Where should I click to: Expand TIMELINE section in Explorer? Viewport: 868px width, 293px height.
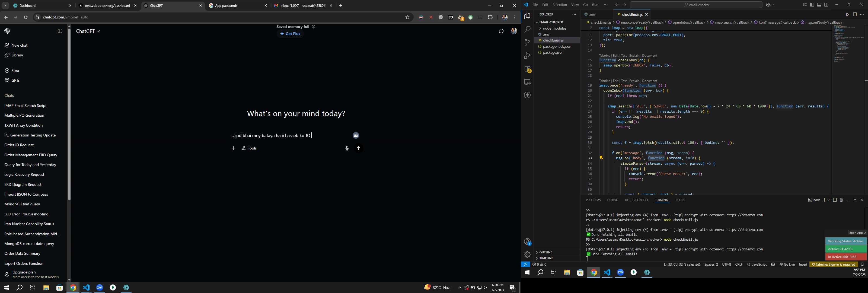557,258
